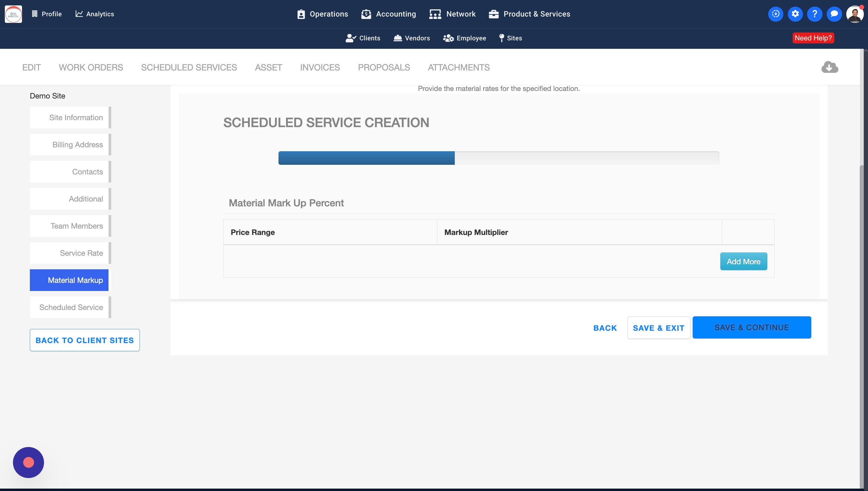Click the SAVE & CONTINUE button
The height and width of the screenshot is (491, 868).
[751, 327]
